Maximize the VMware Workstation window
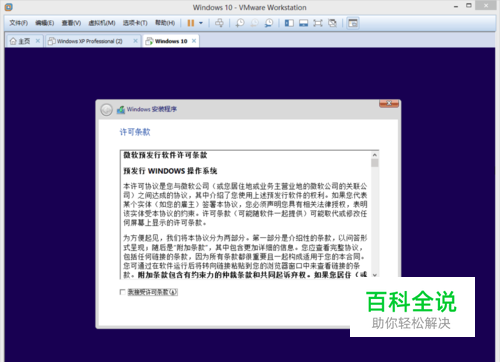Screen dimensions: 500x362 pos(469,6)
